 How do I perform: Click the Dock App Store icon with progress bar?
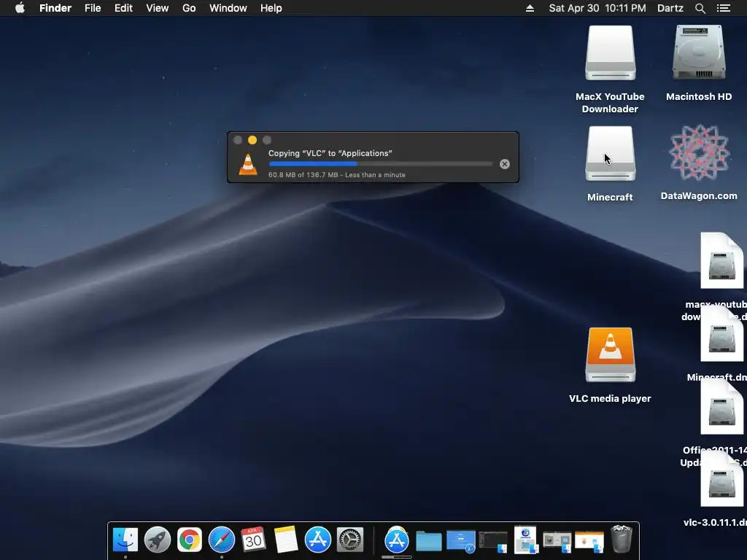pyautogui.click(x=396, y=540)
